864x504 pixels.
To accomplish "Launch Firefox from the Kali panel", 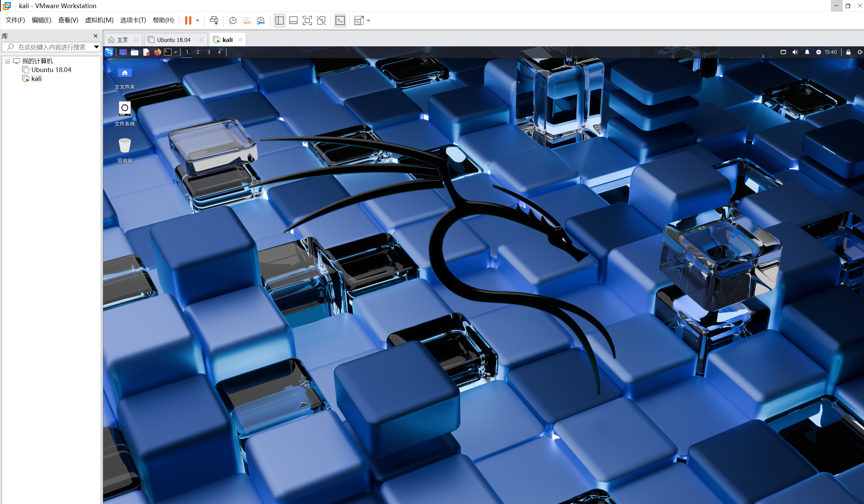I will pyautogui.click(x=157, y=52).
